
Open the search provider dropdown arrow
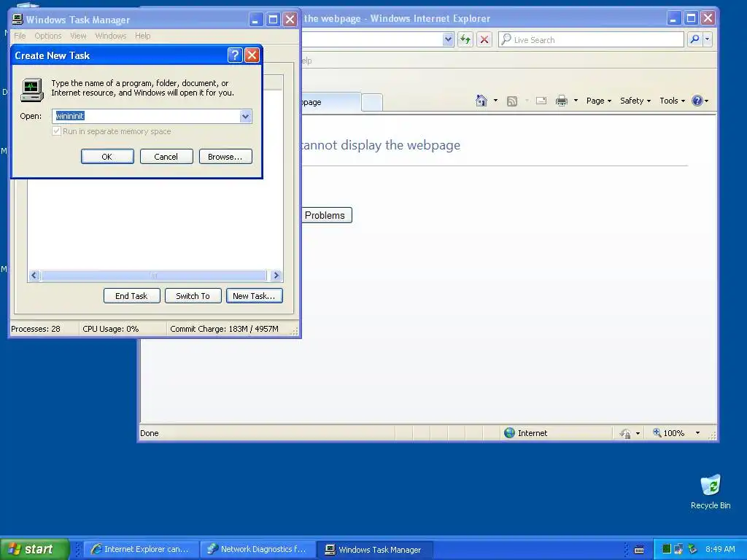708,39
